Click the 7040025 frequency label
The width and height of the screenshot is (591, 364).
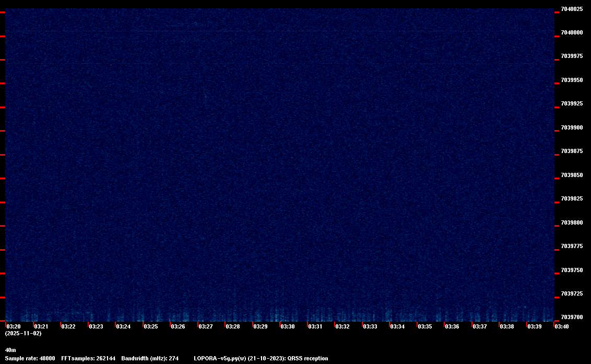click(x=572, y=9)
